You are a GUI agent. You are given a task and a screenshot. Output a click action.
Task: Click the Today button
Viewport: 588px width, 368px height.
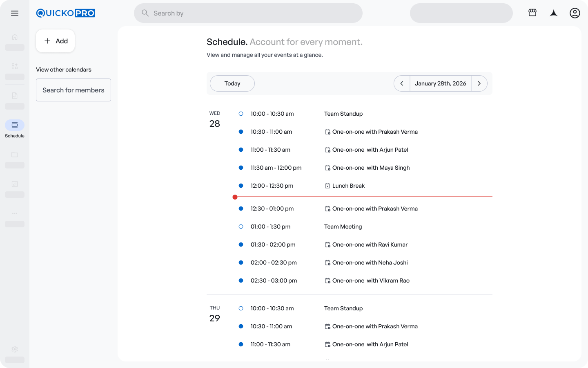pyautogui.click(x=232, y=83)
